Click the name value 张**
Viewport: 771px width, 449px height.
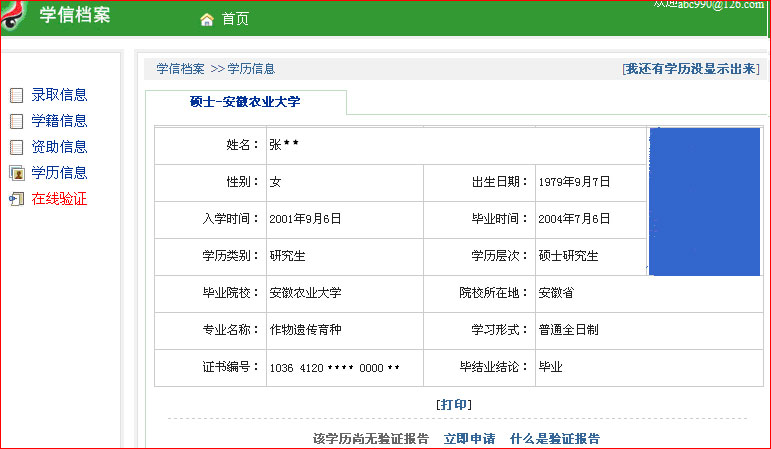(x=284, y=145)
